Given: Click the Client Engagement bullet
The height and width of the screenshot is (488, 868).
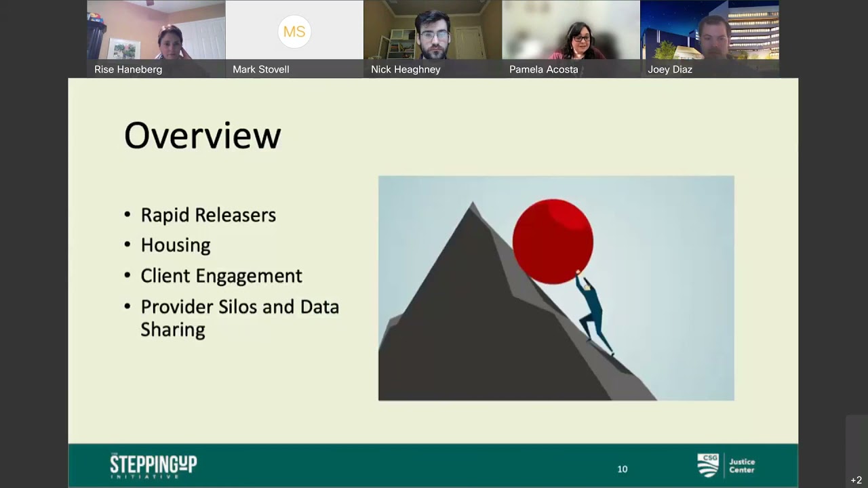Looking at the screenshot, I should pyautogui.click(x=221, y=276).
